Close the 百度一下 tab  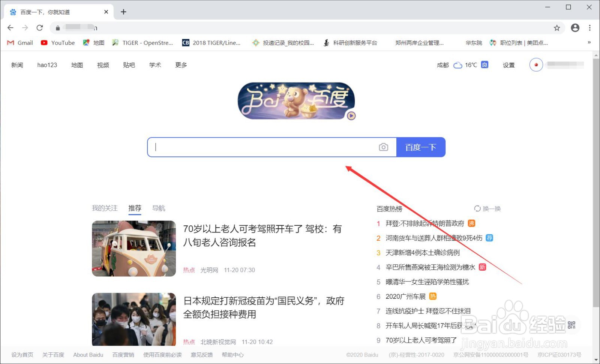click(106, 12)
